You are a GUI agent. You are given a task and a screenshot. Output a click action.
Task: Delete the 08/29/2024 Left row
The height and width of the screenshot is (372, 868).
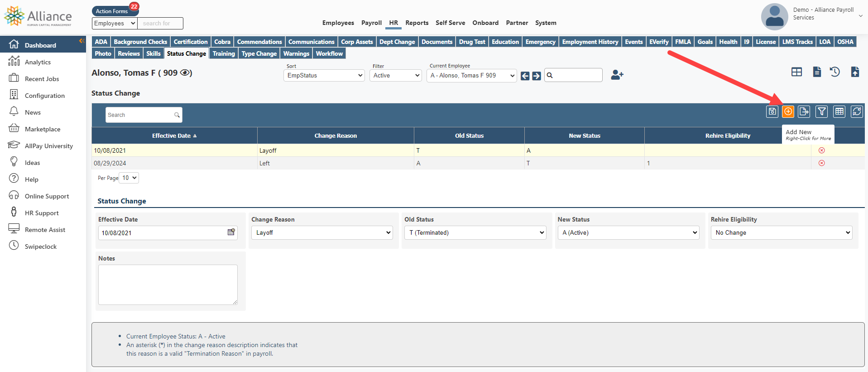pos(822,163)
